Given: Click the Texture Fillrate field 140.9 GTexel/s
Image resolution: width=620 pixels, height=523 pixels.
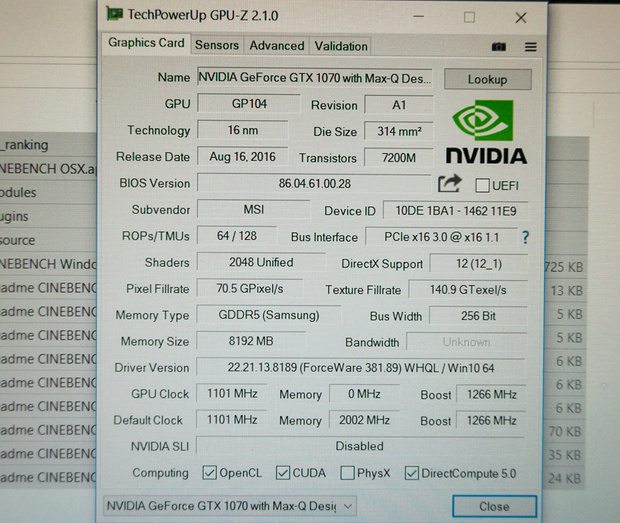Looking at the screenshot, I should point(468,290).
